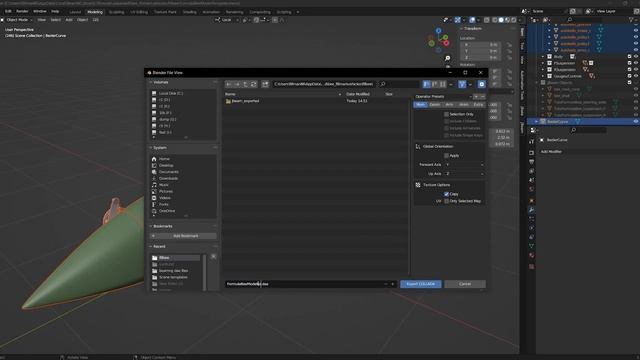Click the directory path field

point(324,84)
